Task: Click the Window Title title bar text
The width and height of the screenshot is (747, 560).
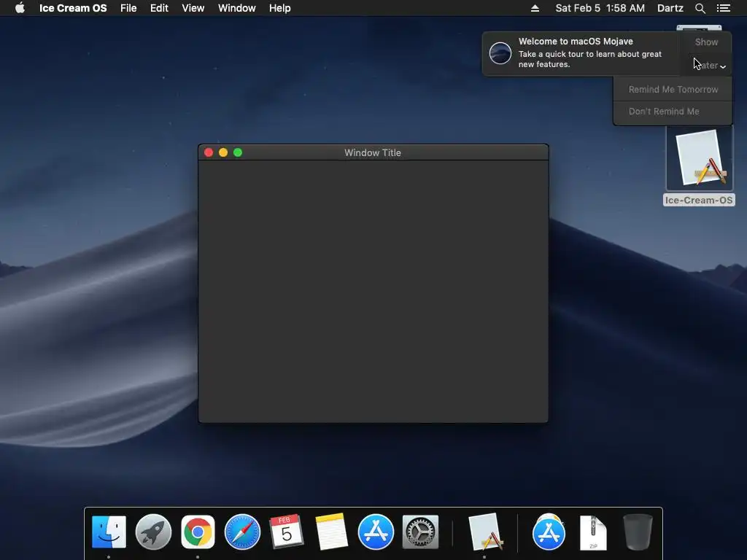Action: click(x=373, y=153)
